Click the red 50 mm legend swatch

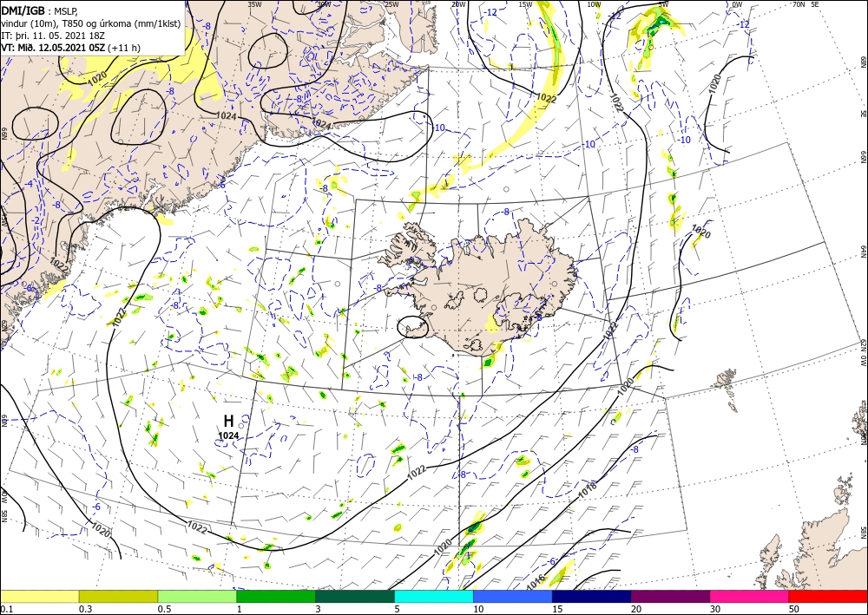pyautogui.click(x=828, y=596)
